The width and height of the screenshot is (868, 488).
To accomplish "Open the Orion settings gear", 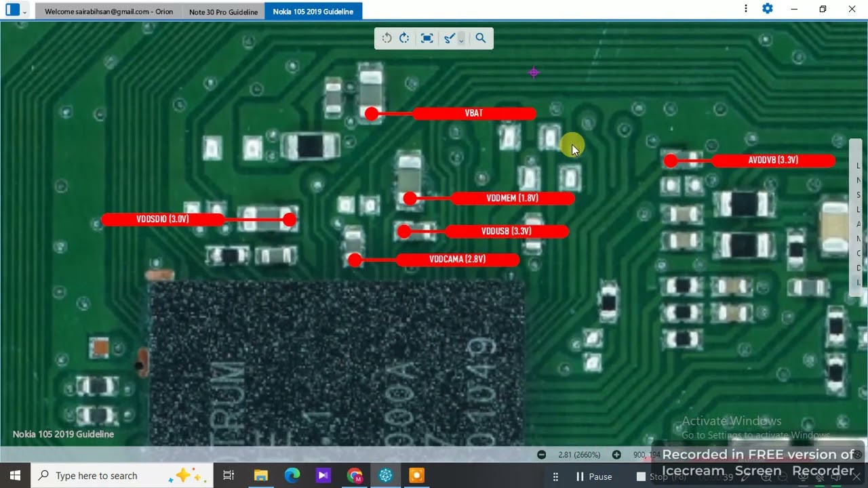I will pos(768,9).
